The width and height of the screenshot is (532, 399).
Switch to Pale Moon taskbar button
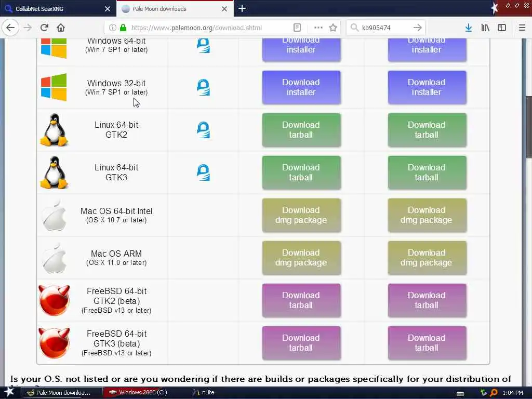(62, 393)
